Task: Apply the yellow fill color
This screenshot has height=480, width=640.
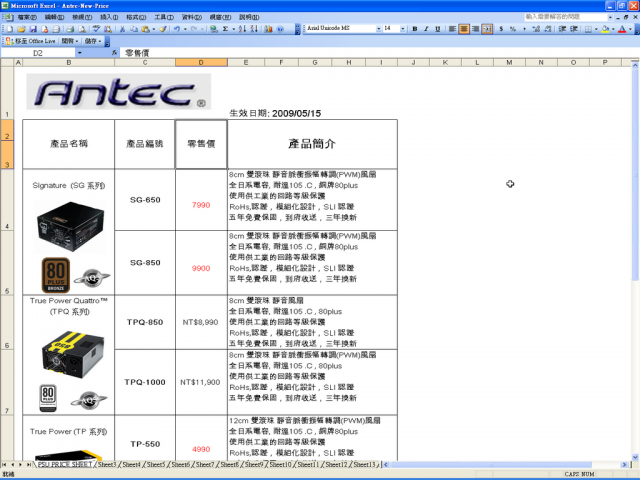Action: click(x=605, y=29)
